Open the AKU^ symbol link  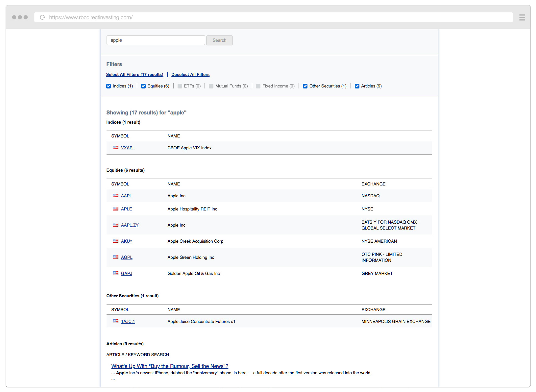coord(126,241)
